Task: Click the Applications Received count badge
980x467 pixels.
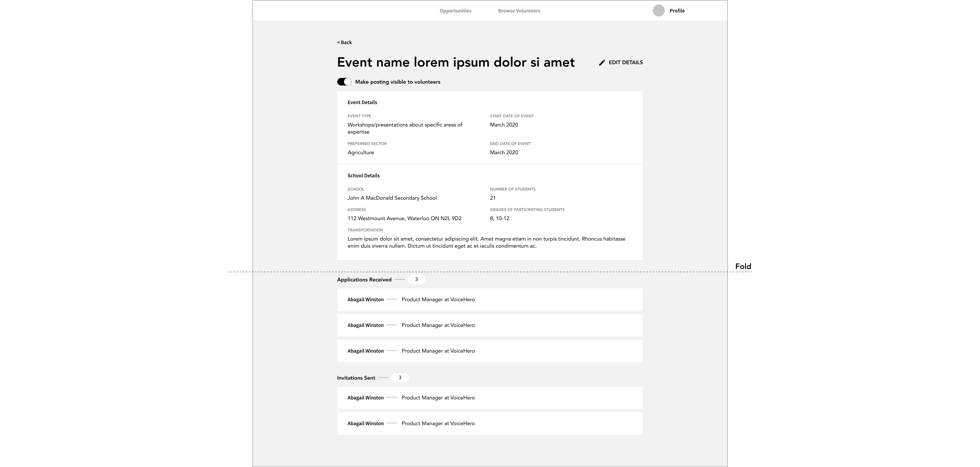Action: click(x=416, y=279)
